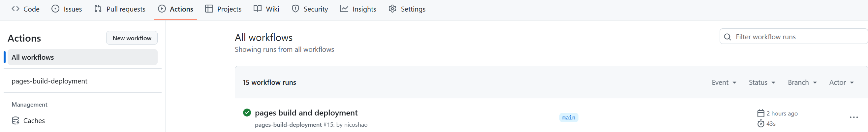
Task: Click the Issues circle icon
Action: point(55,9)
